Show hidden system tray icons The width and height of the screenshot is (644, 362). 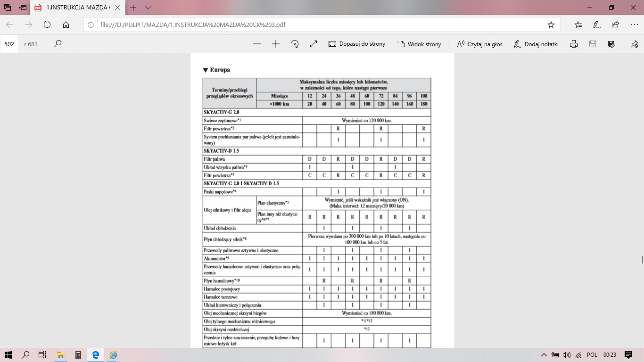[544, 354]
